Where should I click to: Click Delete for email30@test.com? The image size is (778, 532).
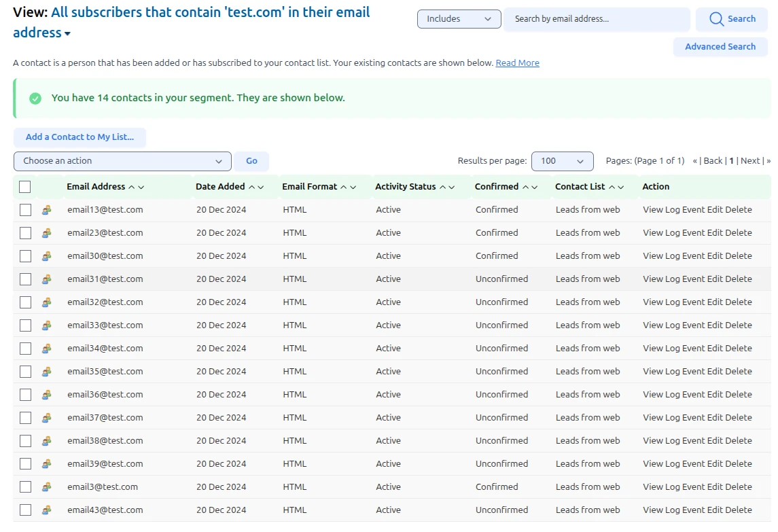coord(739,256)
